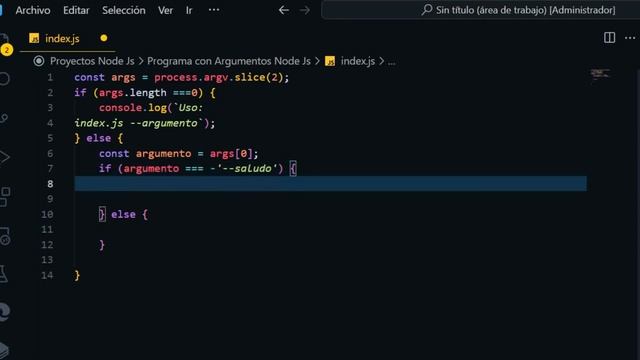Click 'index.js --argumento' text on line 4
Viewport: 640px width, 360px height.
click(x=136, y=123)
